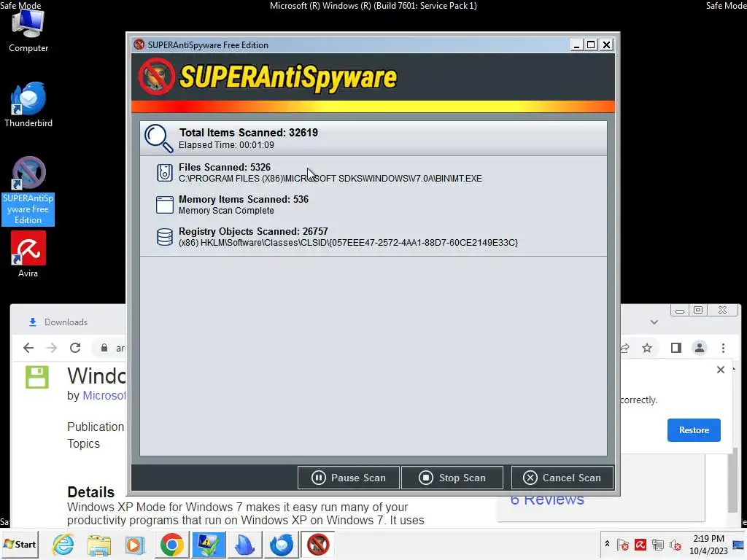Open Chrome three-dot menu
747x560 pixels.
coord(723,348)
